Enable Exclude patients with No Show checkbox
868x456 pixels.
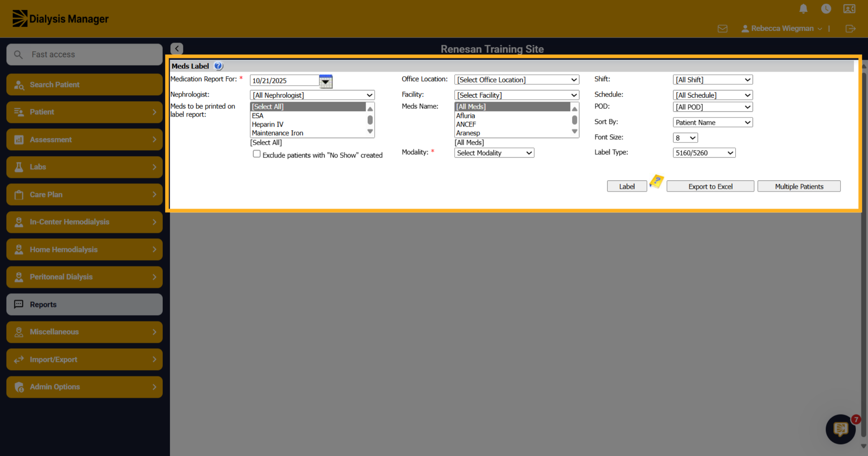tap(256, 154)
